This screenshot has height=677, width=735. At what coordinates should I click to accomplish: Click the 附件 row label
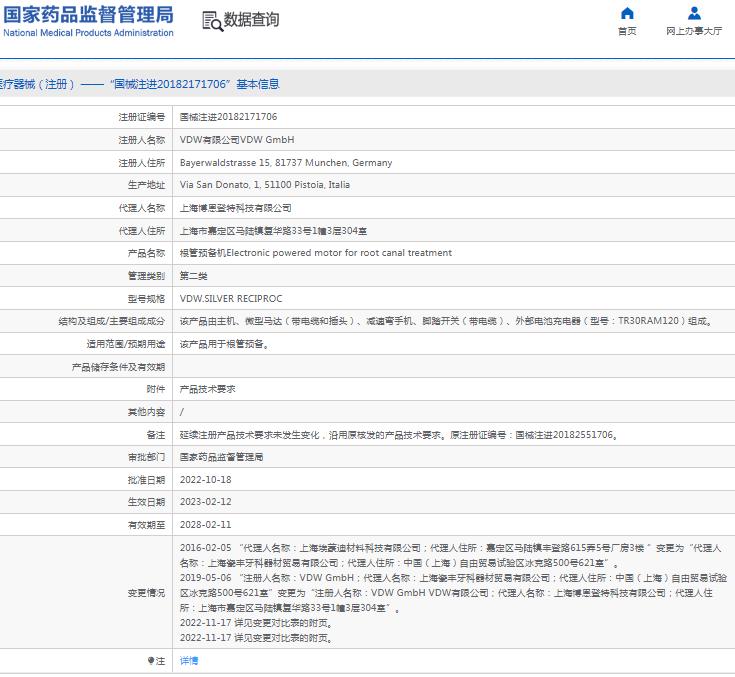(156, 389)
